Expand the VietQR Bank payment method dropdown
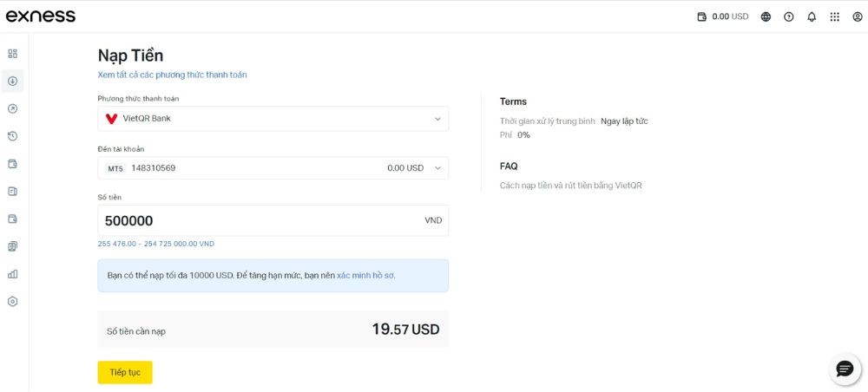868x392 pixels. (x=273, y=119)
